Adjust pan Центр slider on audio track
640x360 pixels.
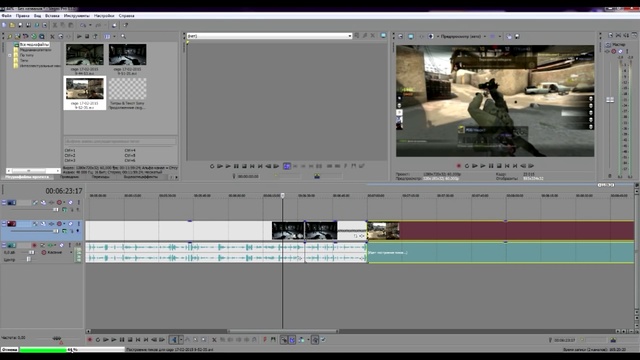29,259
